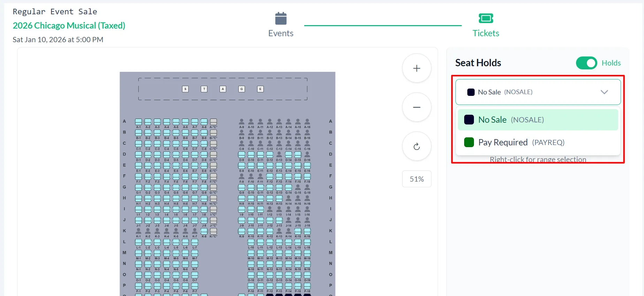Click stage letter S box

click(x=185, y=89)
